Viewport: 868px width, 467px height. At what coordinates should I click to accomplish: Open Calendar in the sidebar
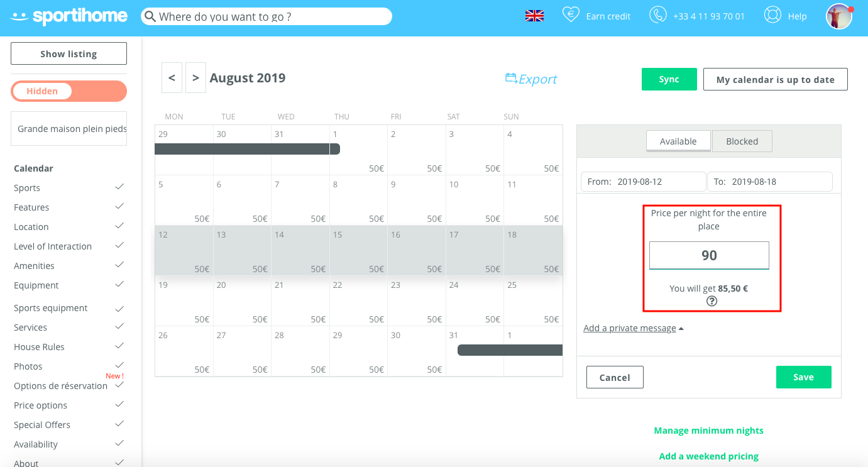coord(33,168)
